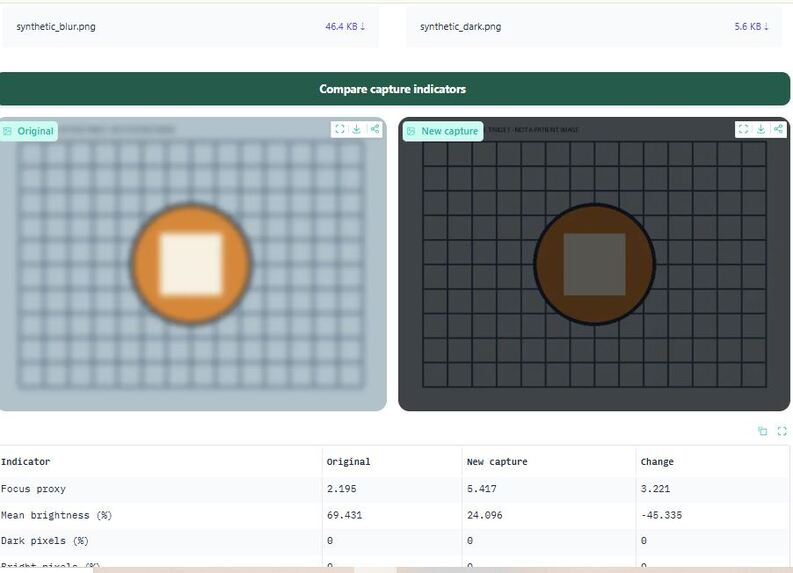The image size is (793, 573).
Task: Sort by the New capture column header
Action: 497,462
